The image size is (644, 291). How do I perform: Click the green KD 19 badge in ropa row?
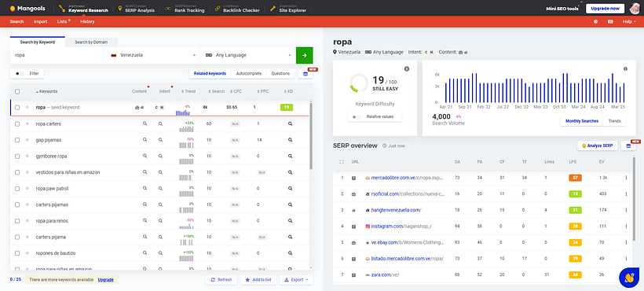click(x=287, y=107)
